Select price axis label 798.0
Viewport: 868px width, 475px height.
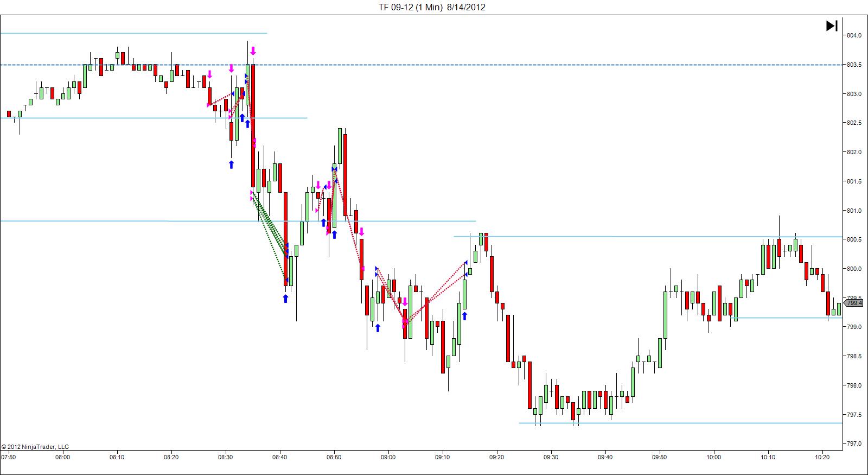(x=854, y=386)
